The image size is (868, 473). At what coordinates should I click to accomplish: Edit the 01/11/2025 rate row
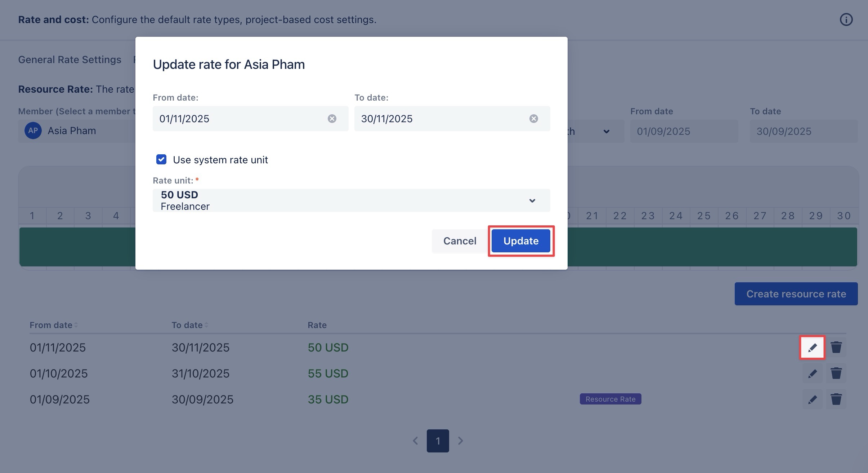coord(812,348)
